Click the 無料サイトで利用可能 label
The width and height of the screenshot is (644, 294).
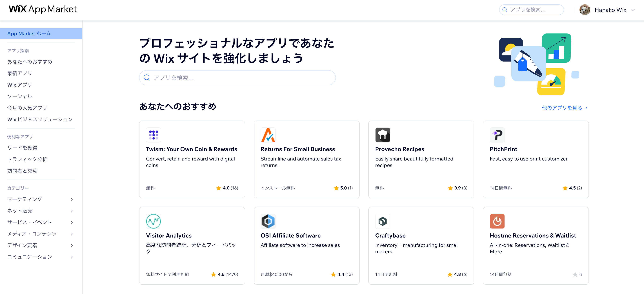[x=167, y=275]
